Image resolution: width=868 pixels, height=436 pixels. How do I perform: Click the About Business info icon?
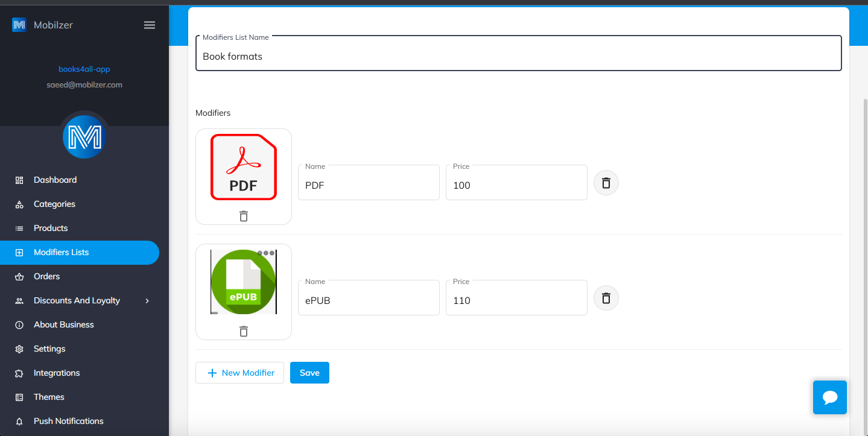pyautogui.click(x=19, y=324)
